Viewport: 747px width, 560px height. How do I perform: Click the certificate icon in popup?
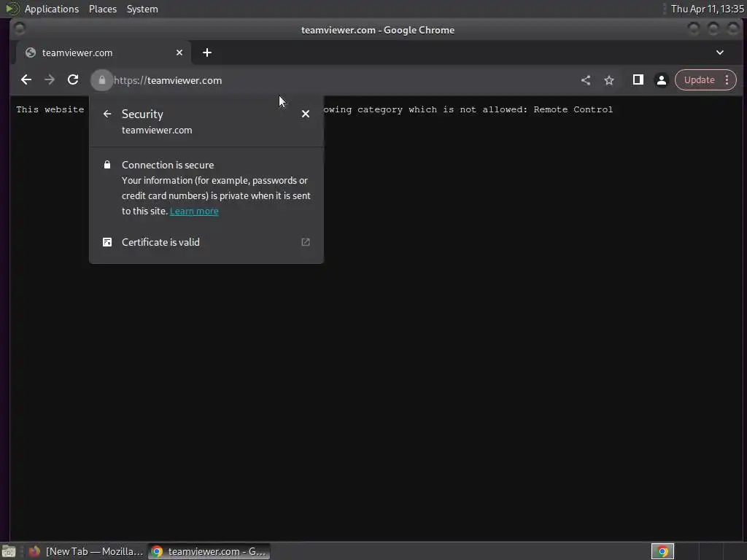[x=107, y=242]
